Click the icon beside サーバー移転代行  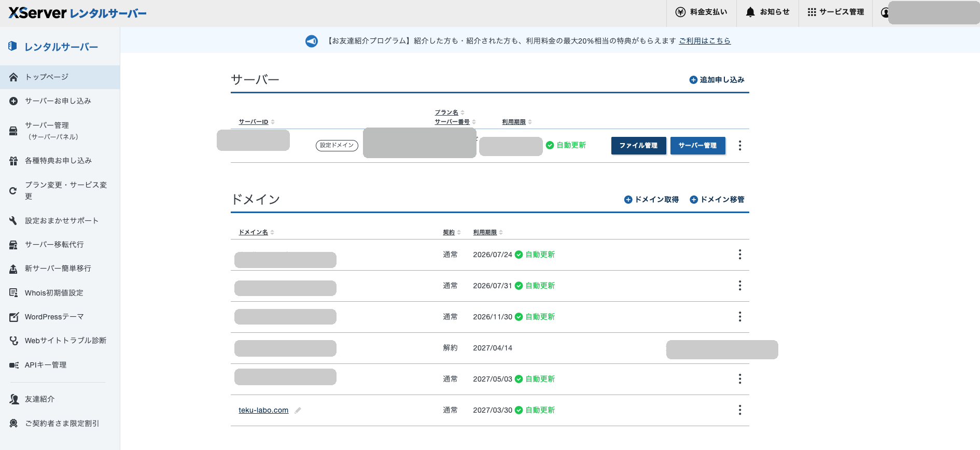pyautogui.click(x=13, y=245)
